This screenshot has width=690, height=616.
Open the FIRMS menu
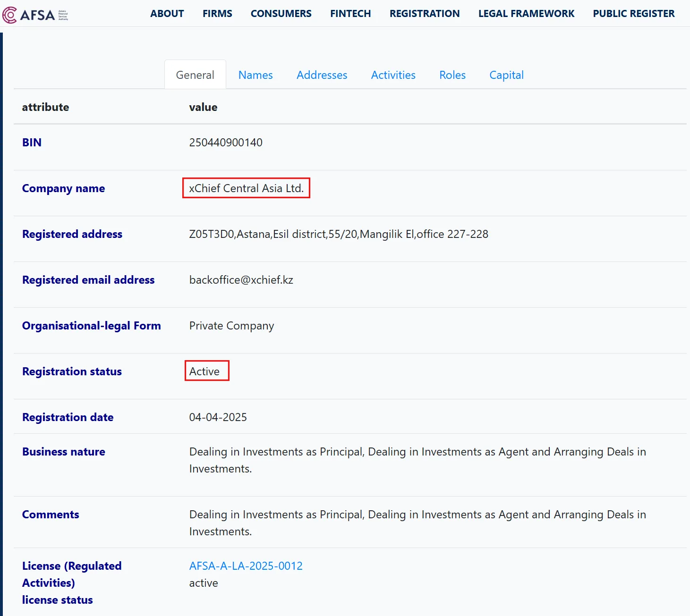coord(217,14)
